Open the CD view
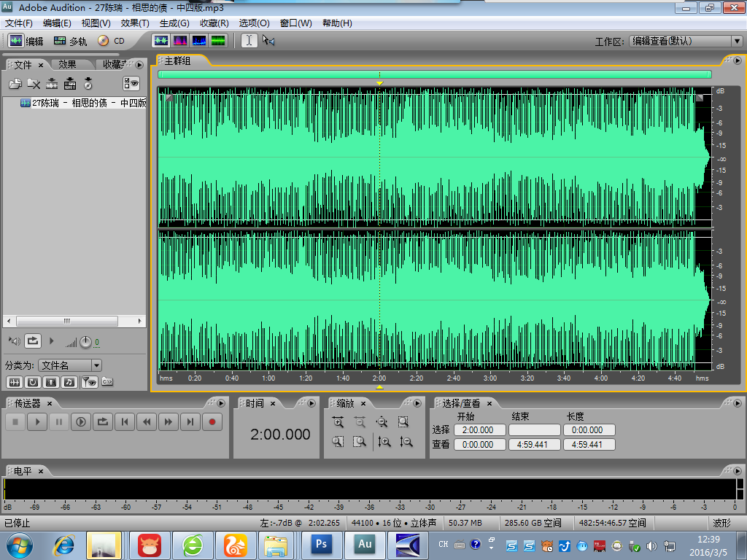 coord(111,41)
